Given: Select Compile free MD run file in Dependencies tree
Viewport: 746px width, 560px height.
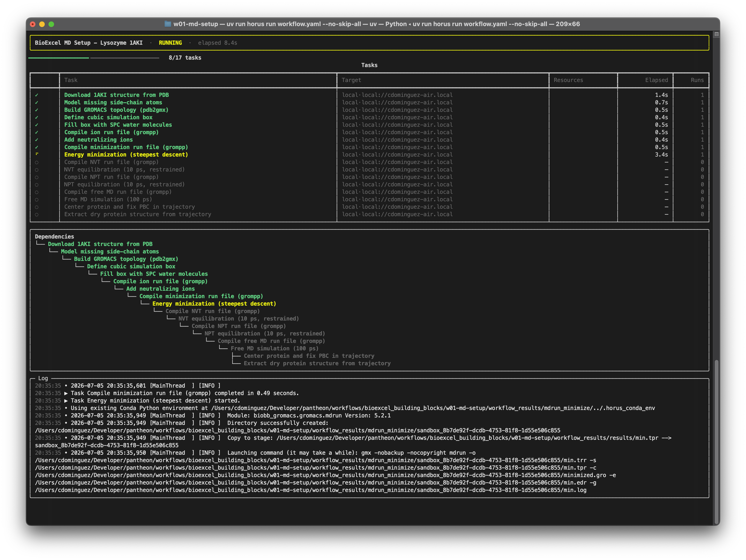Looking at the screenshot, I should click(272, 341).
